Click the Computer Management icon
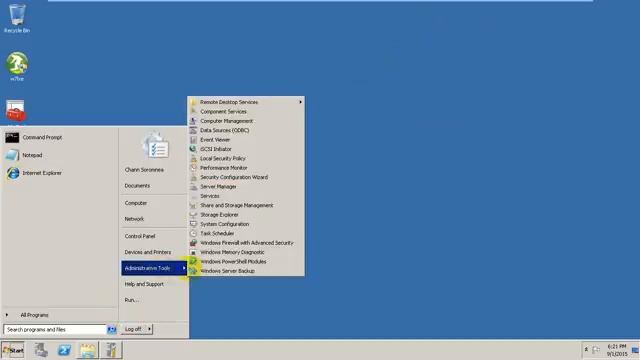 tap(193, 121)
